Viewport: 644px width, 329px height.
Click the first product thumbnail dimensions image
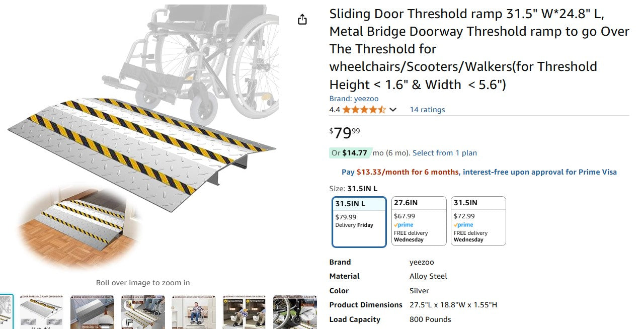41,312
